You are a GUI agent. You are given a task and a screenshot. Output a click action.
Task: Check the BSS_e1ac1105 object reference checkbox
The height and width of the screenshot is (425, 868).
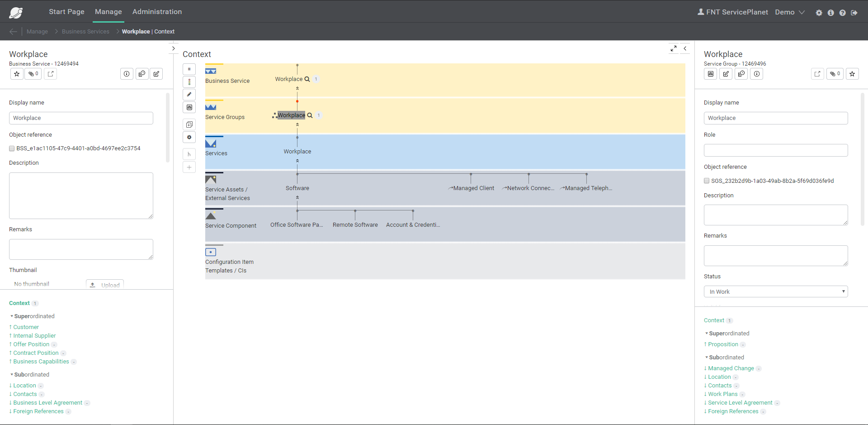[12, 148]
